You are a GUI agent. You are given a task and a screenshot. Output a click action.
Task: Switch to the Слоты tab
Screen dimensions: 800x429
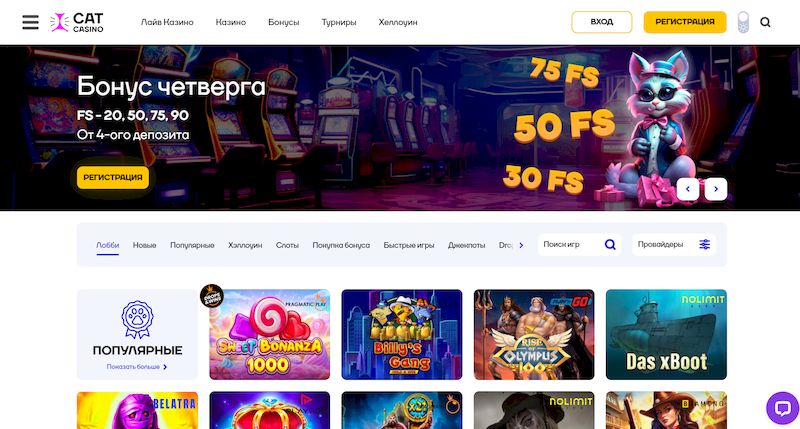tap(287, 245)
